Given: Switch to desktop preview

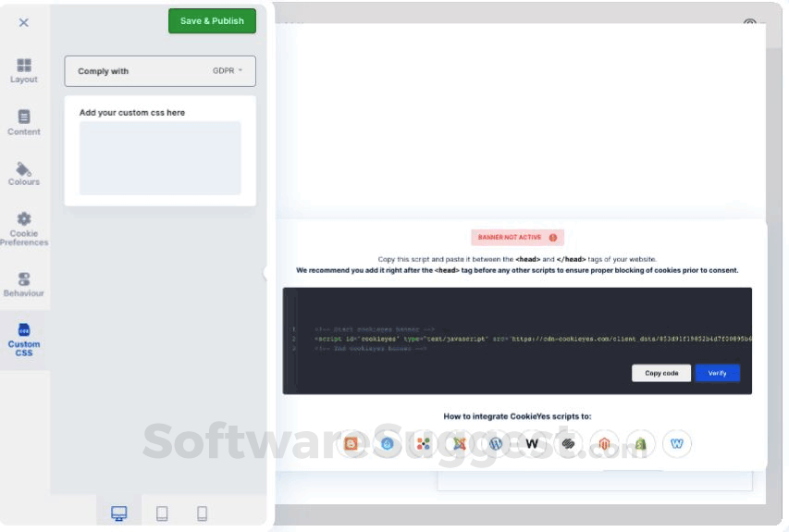Looking at the screenshot, I should (x=118, y=513).
